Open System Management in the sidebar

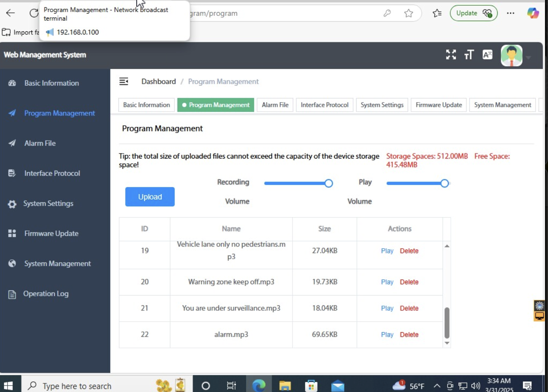[x=55, y=264]
